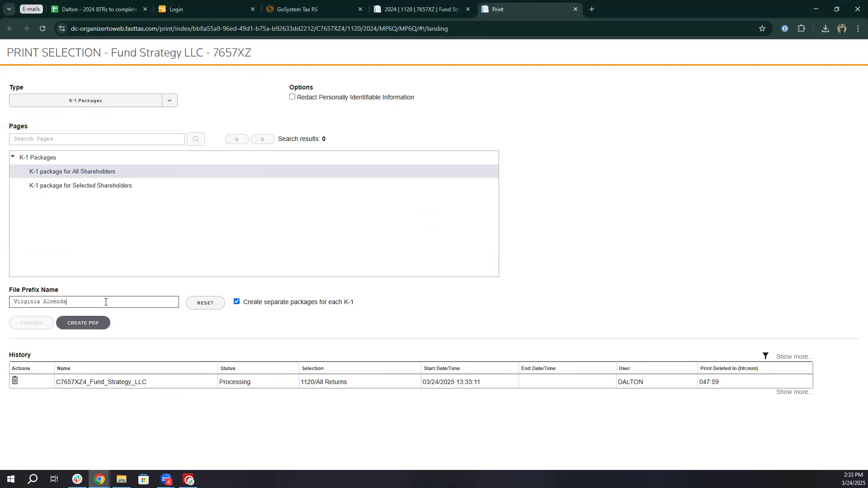Open the Type dropdown arrow
The image size is (868, 488).
[170, 100]
